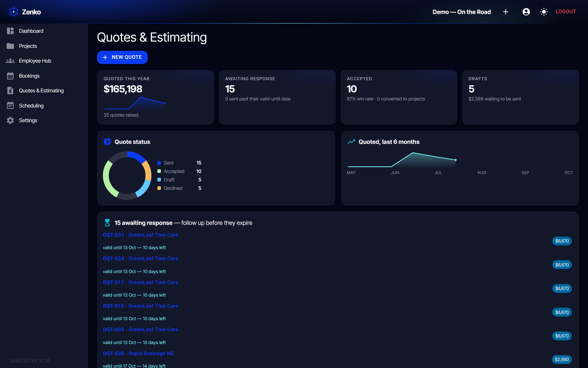Viewport: 588px width, 368px height.
Task: Click the Quote status pie icon
Action: point(107,142)
